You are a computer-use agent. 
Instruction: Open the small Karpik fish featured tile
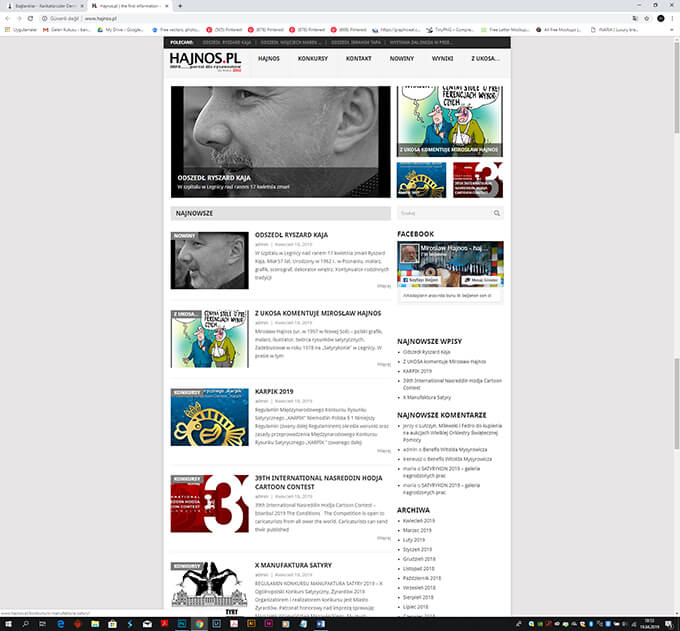pyautogui.click(x=421, y=180)
